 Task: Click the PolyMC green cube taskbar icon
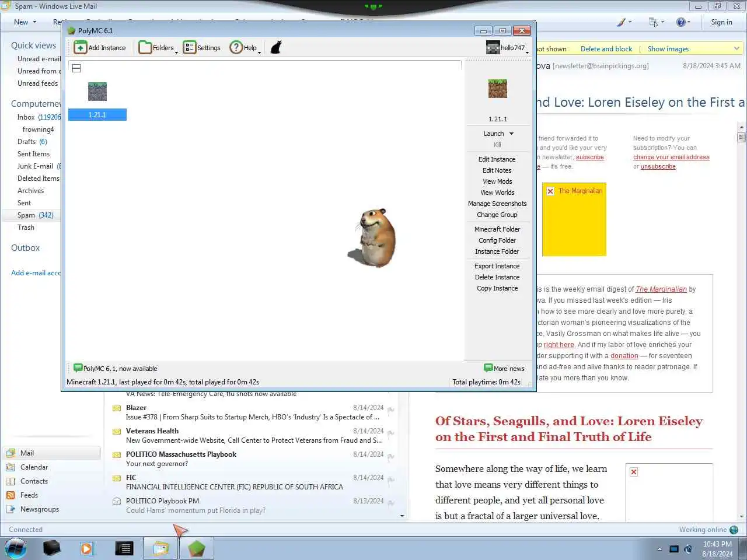[x=197, y=548]
